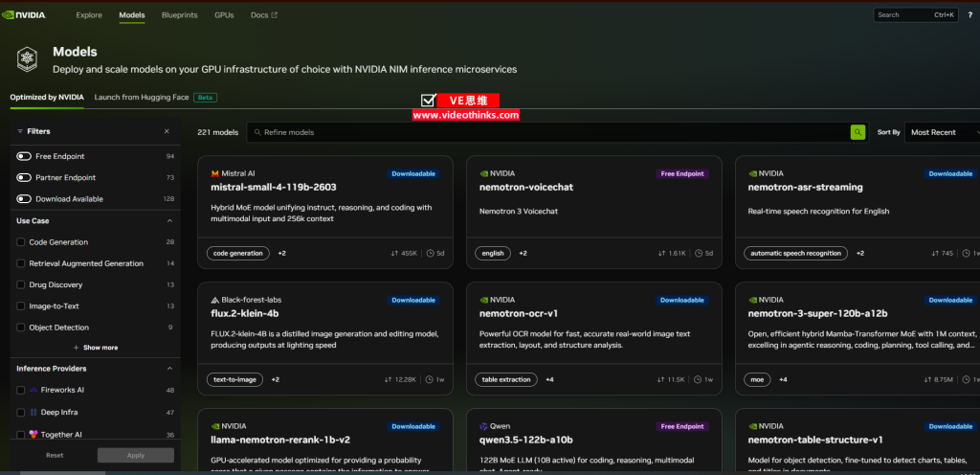The height and width of the screenshot is (475, 980).
Task: Collapse the Use Case section chevron
Action: click(169, 220)
